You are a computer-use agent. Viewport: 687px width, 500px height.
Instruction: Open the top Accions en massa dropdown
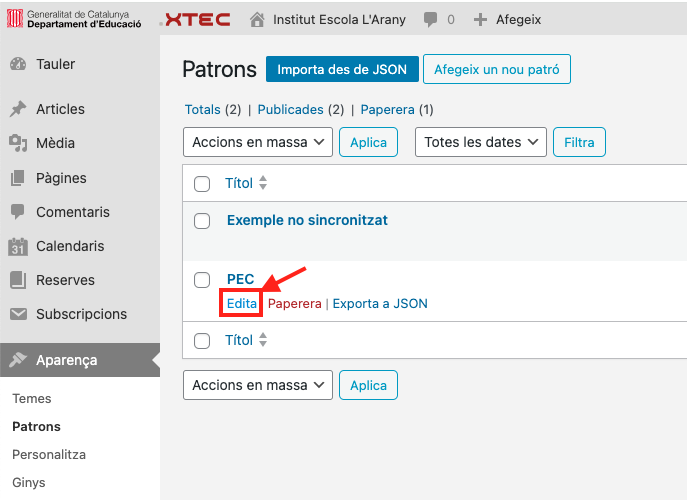pyautogui.click(x=257, y=142)
